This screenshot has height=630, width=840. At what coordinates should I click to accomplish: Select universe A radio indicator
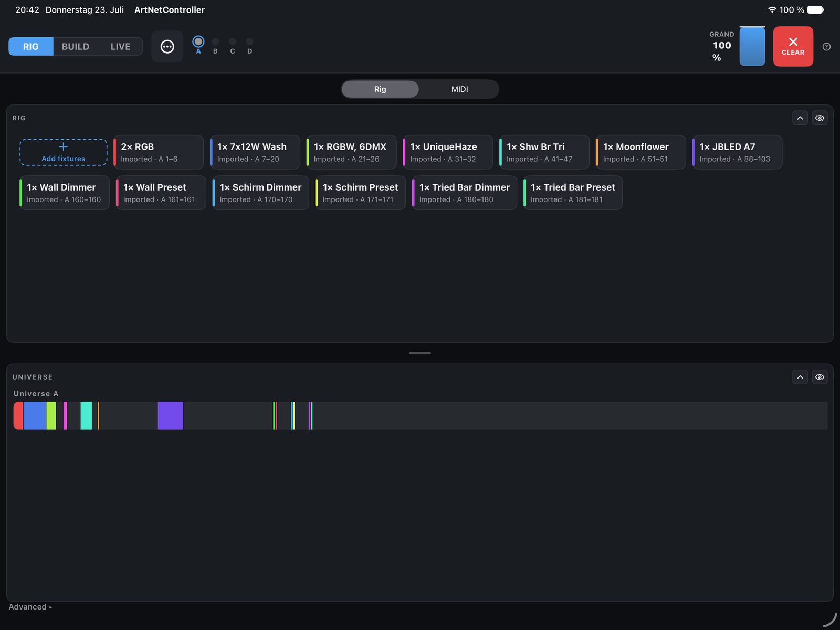click(x=198, y=42)
